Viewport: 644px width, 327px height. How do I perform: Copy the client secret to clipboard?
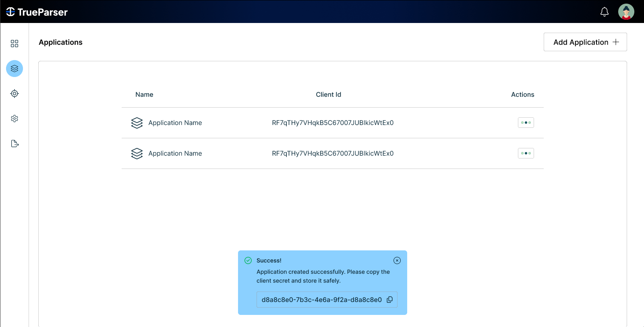pyautogui.click(x=389, y=300)
